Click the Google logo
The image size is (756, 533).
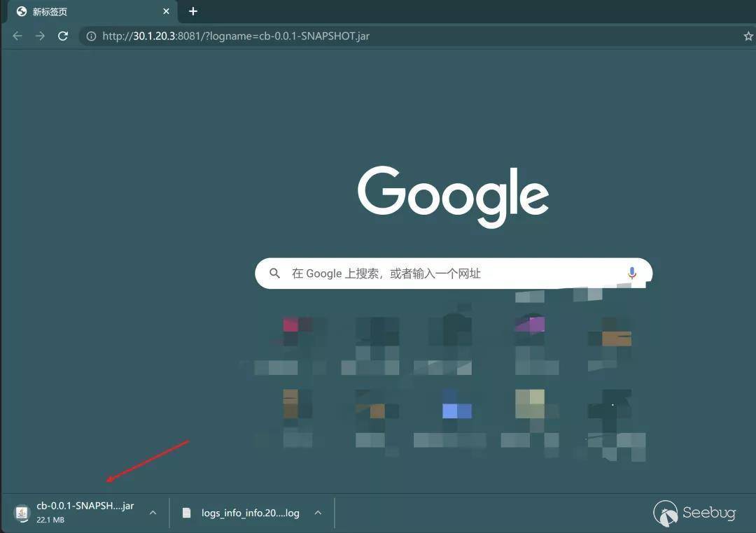(x=453, y=197)
